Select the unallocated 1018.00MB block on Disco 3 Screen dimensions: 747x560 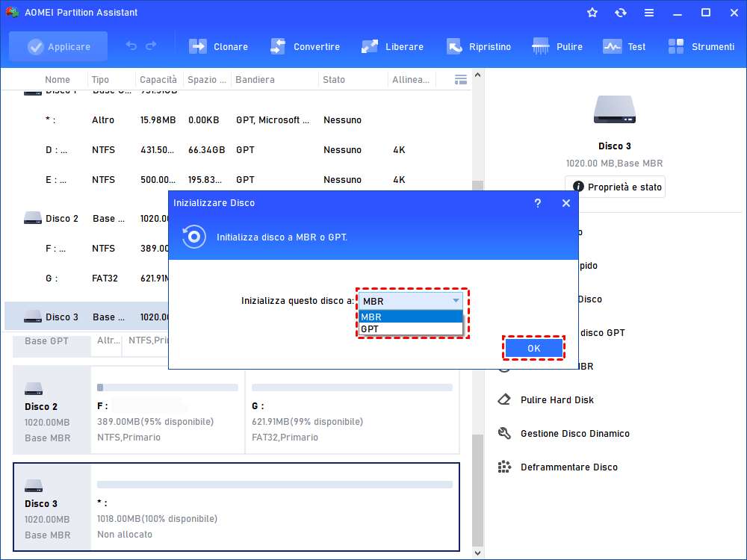[x=275, y=507]
